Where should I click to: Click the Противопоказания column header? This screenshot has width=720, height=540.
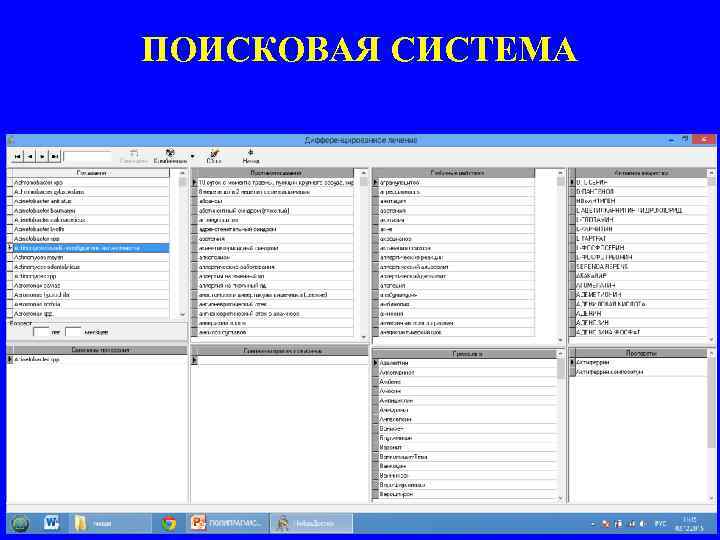[x=276, y=173]
